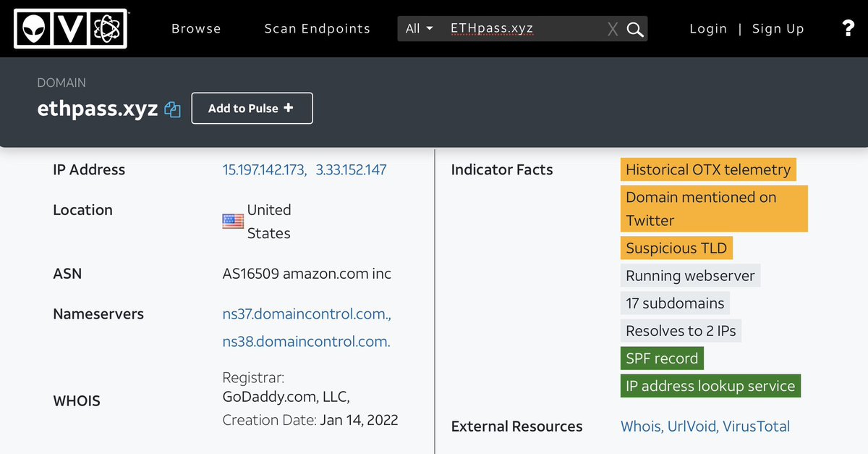Go to Scan Endpoints
Screen dimensions: 868x454
pyautogui.click(x=317, y=29)
